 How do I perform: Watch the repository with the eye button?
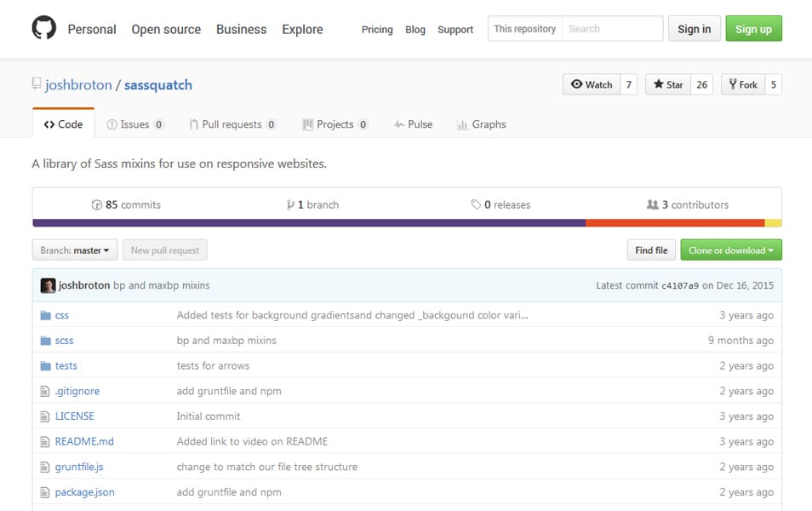592,84
